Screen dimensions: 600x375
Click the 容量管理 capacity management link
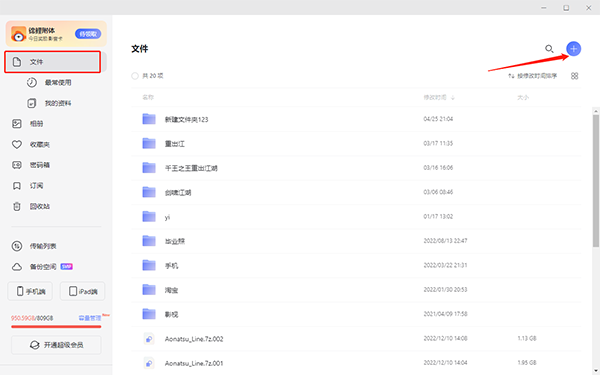(x=90, y=318)
